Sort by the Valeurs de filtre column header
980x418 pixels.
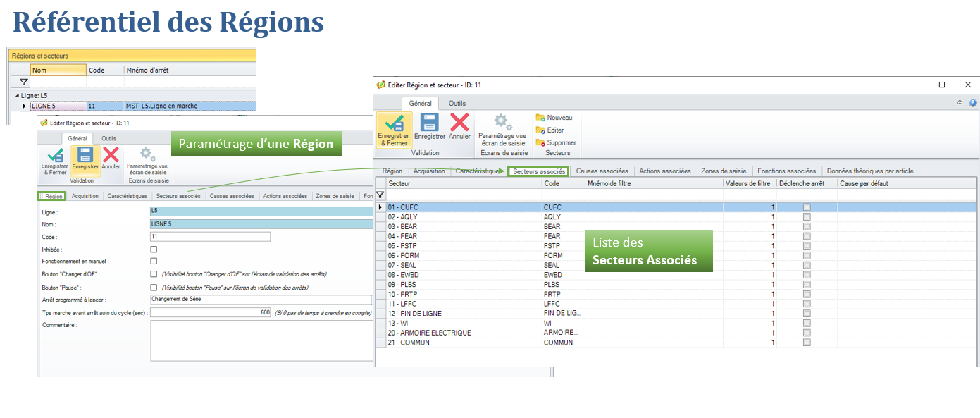[750, 183]
